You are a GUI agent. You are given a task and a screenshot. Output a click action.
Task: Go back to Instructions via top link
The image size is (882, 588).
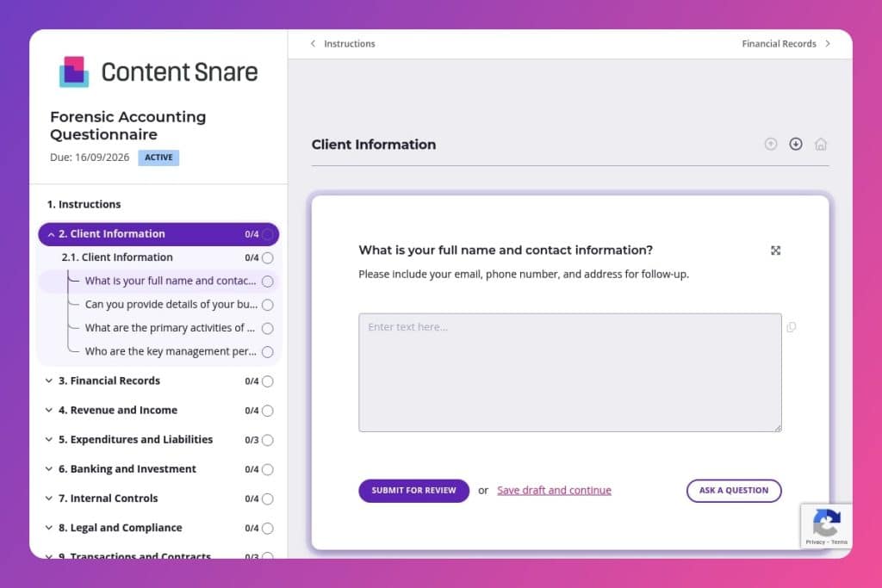tap(350, 43)
